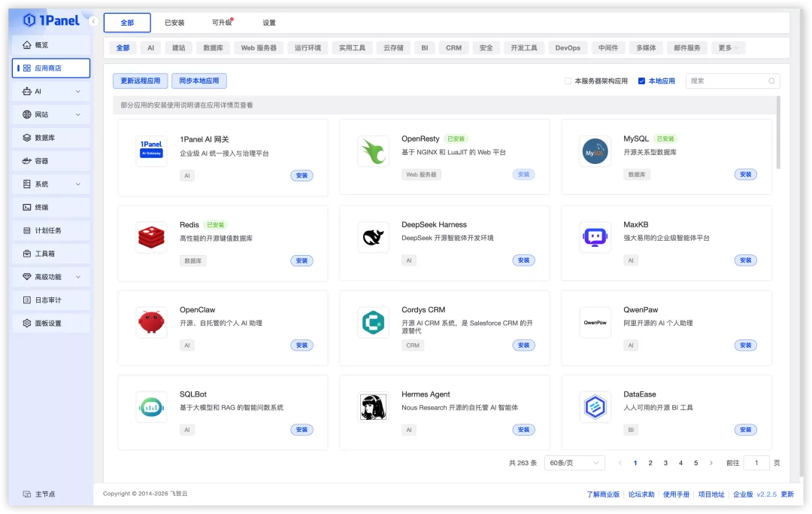Click the Redis red cube icon
This screenshot has width=812, height=514.
(x=151, y=237)
